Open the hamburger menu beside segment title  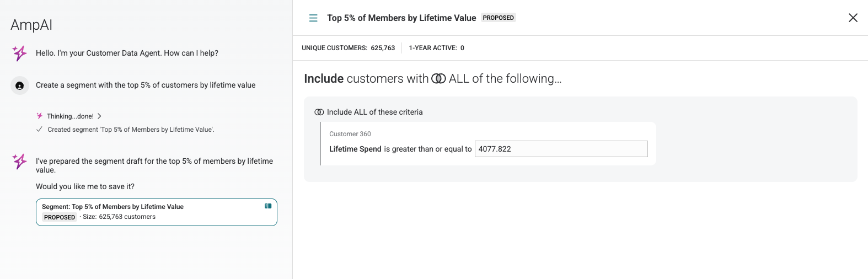pyautogui.click(x=313, y=18)
